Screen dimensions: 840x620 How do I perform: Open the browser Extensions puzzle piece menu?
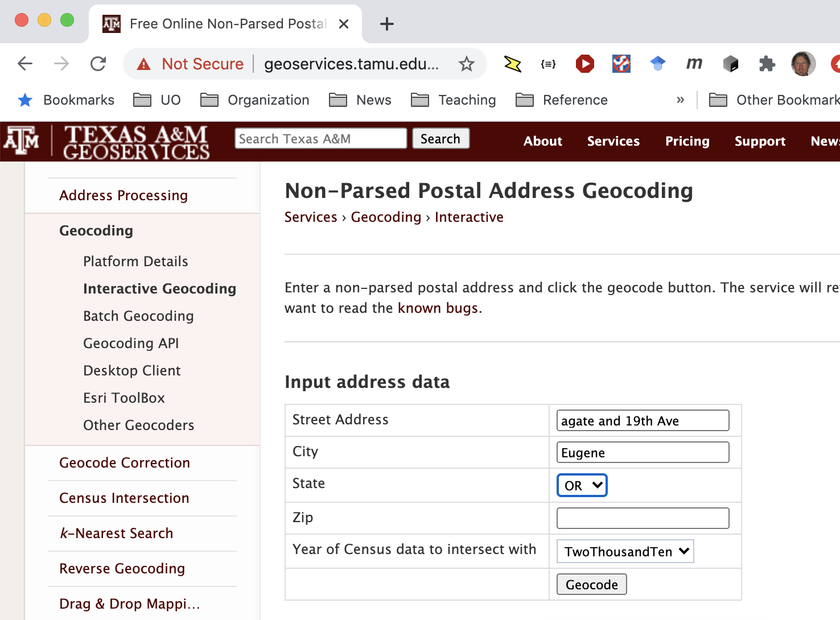pos(767,64)
